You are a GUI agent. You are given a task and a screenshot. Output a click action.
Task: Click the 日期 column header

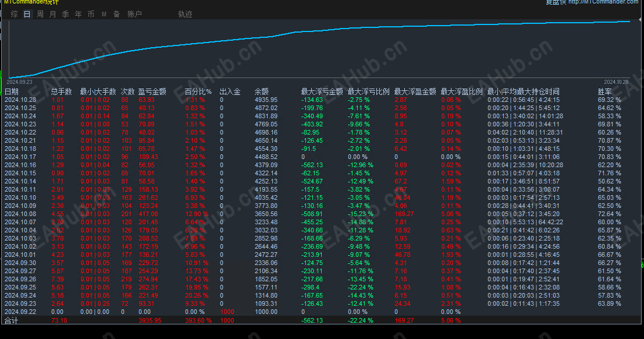12,91
